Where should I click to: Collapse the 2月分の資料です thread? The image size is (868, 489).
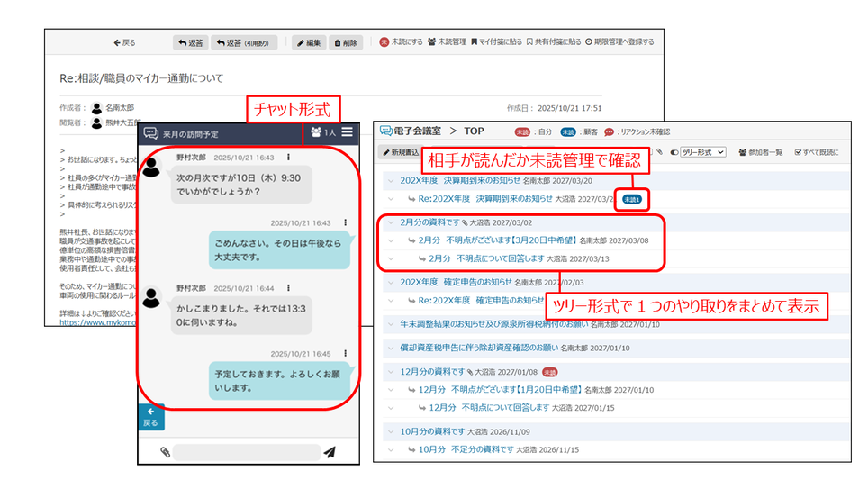(391, 222)
